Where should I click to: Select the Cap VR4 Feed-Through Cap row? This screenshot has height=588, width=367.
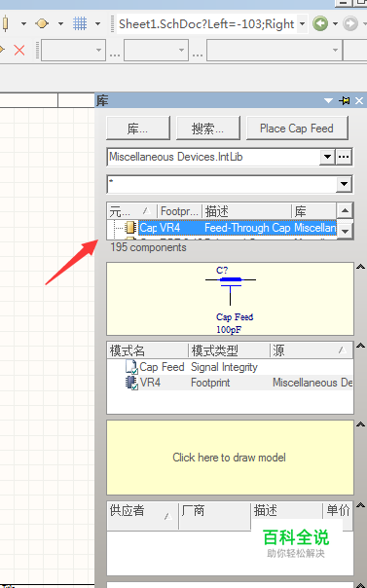[238, 228]
